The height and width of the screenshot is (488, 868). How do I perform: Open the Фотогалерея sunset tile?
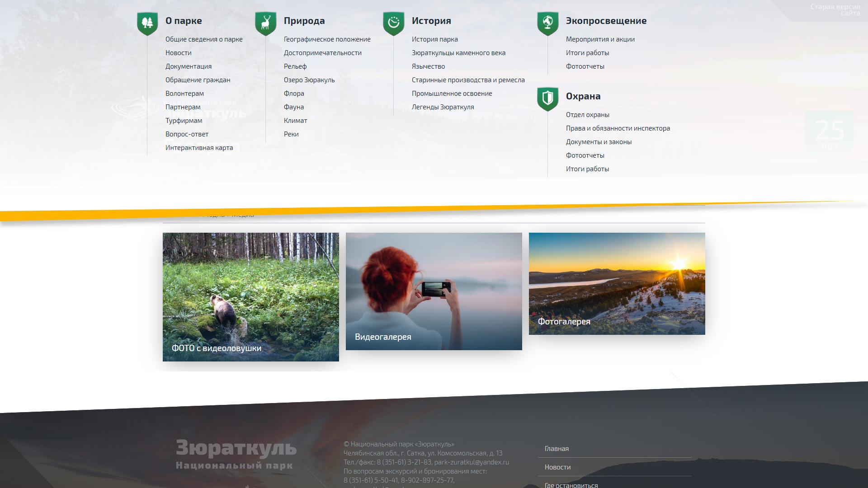(x=617, y=284)
